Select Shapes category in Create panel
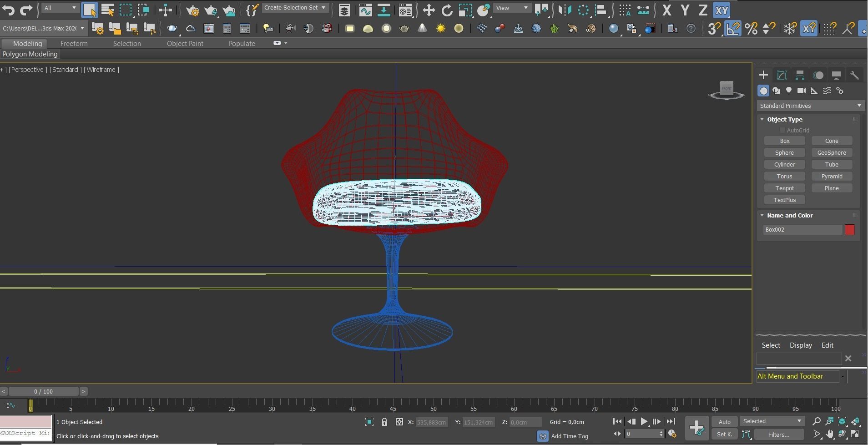 [776, 91]
